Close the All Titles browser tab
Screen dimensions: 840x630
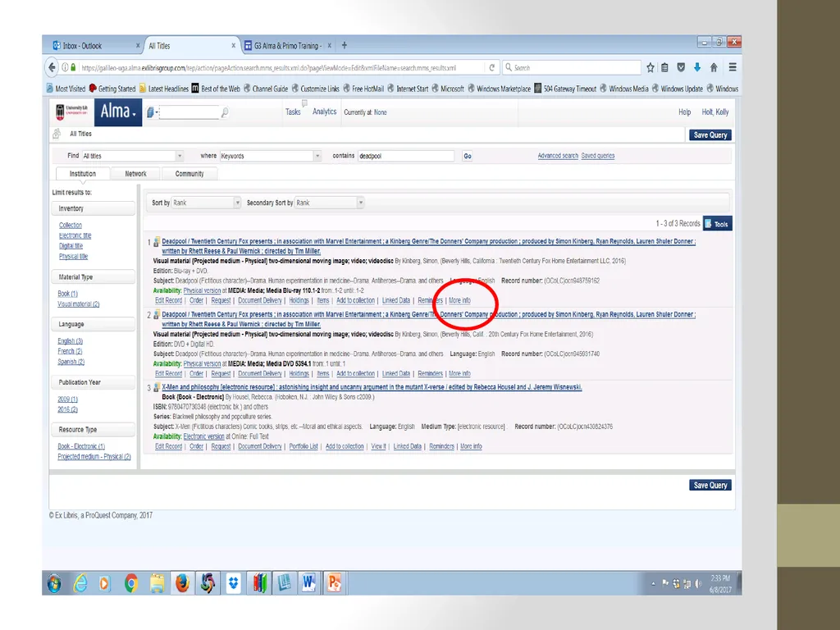click(233, 46)
